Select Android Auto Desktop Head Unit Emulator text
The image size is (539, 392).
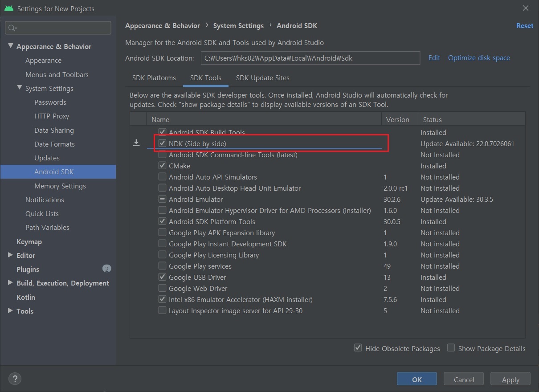[235, 188]
